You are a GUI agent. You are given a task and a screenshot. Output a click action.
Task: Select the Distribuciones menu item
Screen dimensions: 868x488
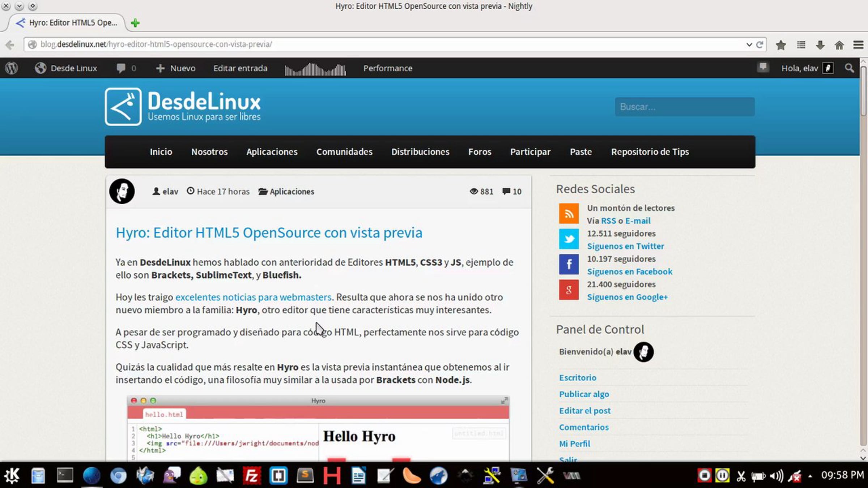[420, 152]
